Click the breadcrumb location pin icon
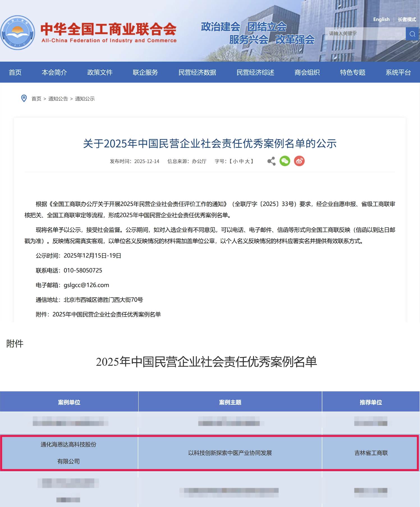Image resolution: width=420 pixels, height=507 pixels. (x=24, y=99)
